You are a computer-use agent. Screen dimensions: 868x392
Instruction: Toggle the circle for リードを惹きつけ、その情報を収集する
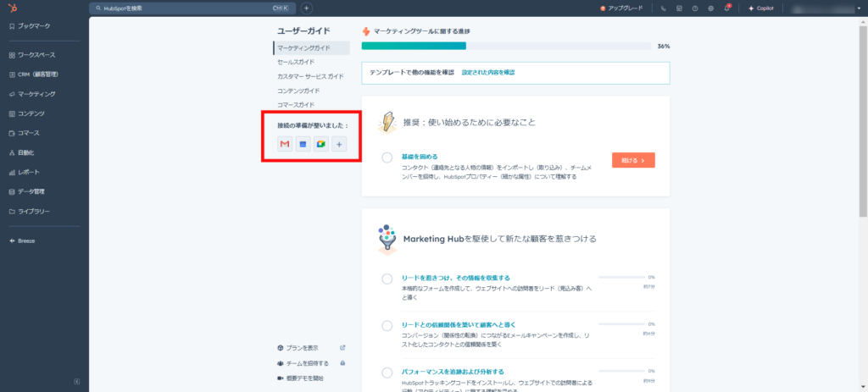(x=387, y=279)
